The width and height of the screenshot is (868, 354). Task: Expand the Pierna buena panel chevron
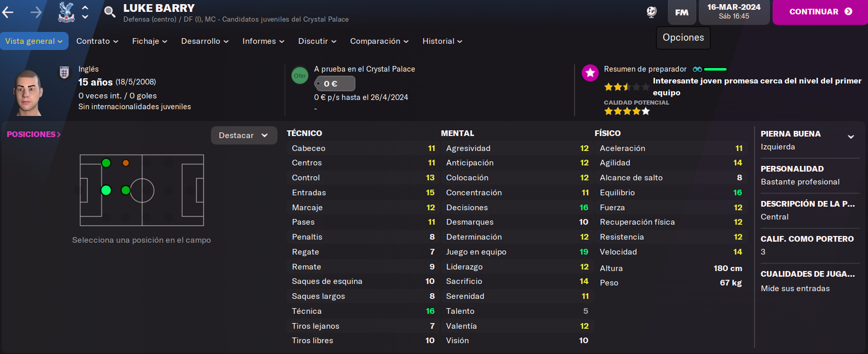[851, 137]
